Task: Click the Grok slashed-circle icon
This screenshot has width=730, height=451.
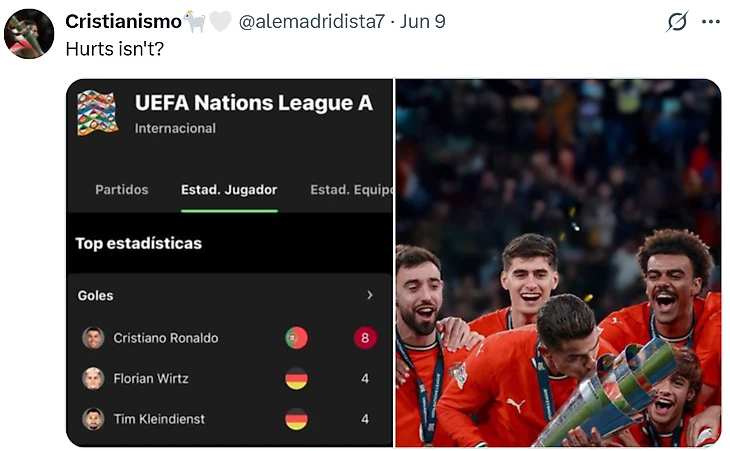Action: tap(677, 21)
